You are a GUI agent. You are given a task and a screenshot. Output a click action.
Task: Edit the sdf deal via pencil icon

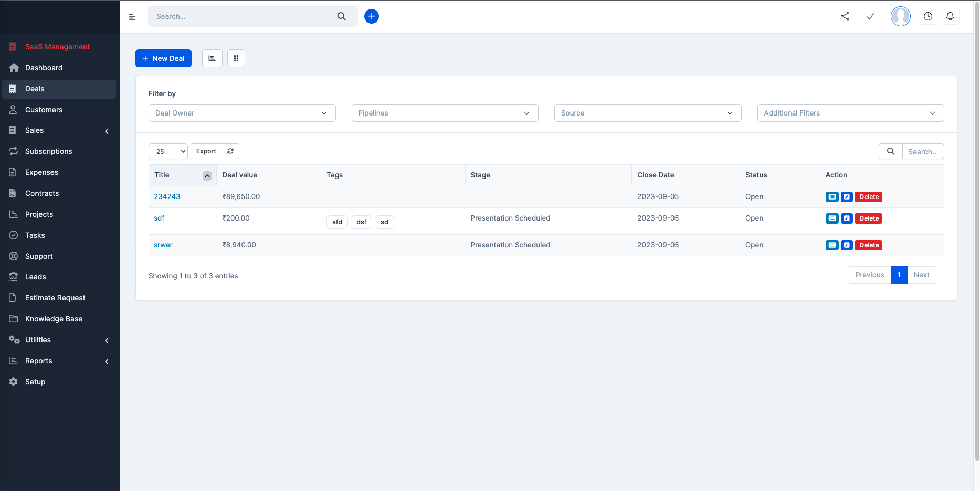click(x=847, y=218)
